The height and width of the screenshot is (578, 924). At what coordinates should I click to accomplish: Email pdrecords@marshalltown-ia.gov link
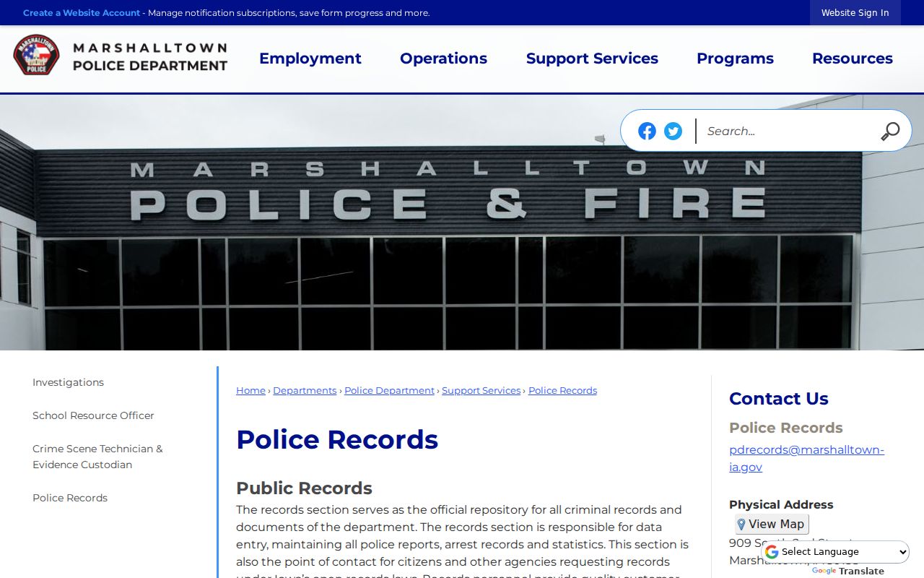coord(806,458)
